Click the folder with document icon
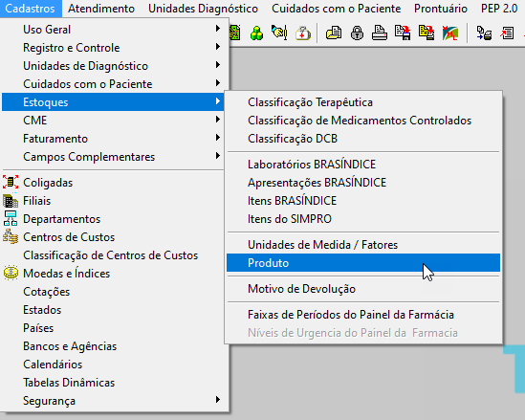 pyautogui.click(x=334, y=33)
